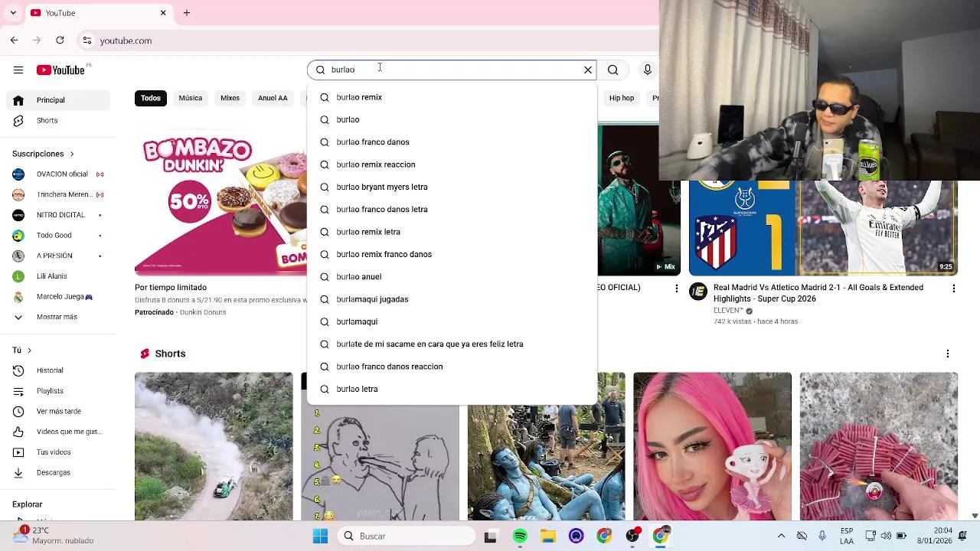Click inside the search field containing burlao
Image resolution: width=980 pixels, height=551 pixels.
(x=452, y=70)
